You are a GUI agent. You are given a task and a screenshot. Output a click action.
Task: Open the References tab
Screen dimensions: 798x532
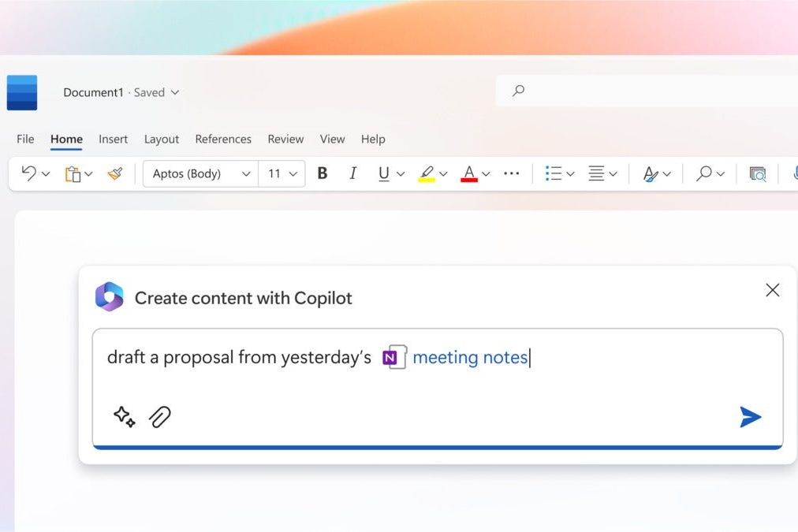[223, 139]
